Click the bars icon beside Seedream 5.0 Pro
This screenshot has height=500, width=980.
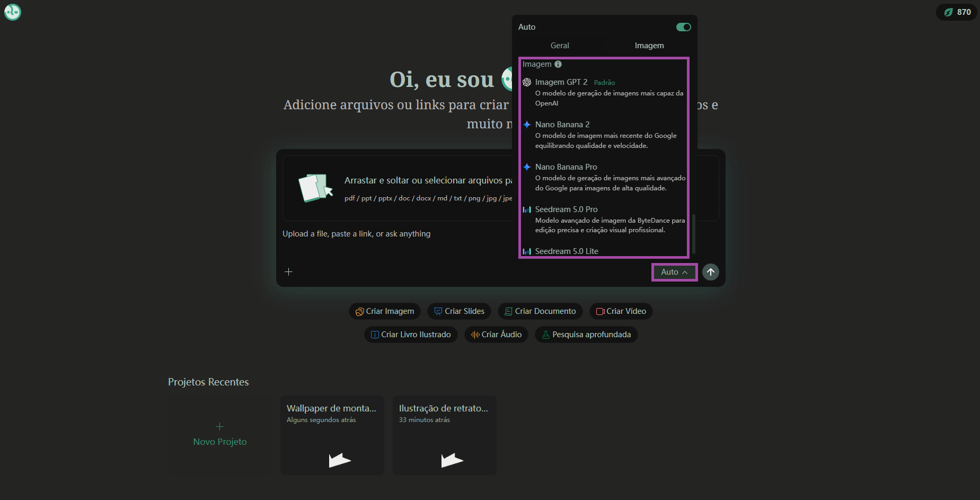tap(527, 209)
